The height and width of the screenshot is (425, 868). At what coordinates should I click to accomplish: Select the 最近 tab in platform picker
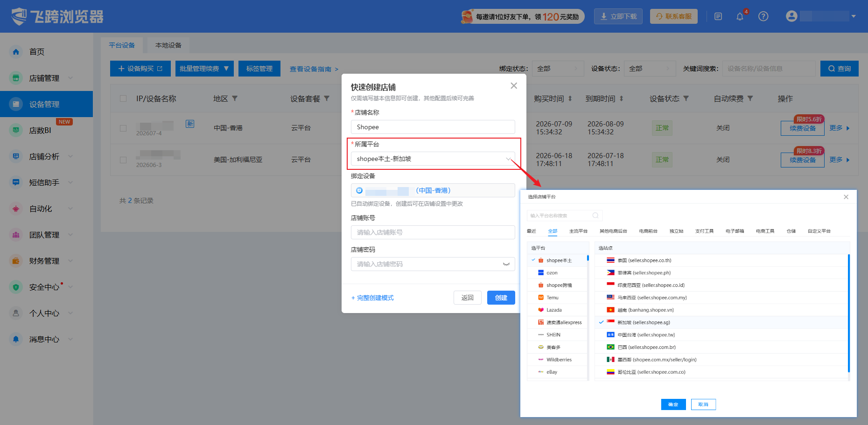tap(532, 231)
